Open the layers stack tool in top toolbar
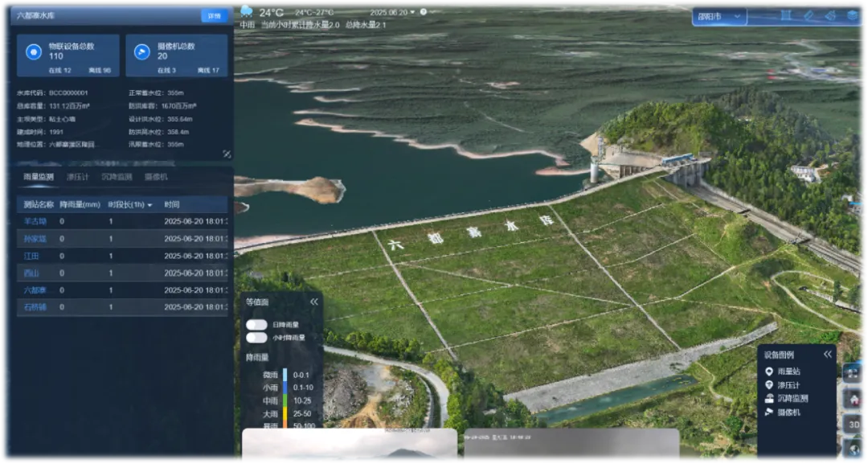Viewport: 868px width, 464px height. (x=852, y=15)
